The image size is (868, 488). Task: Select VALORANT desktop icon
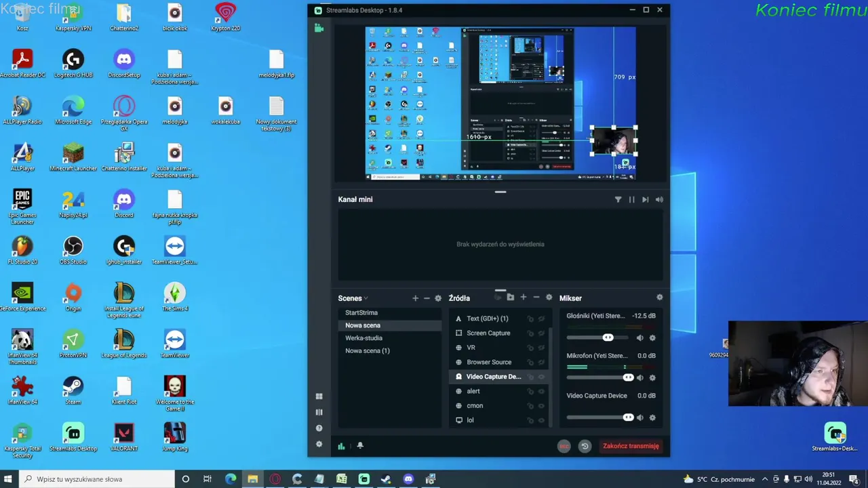coord(124,438)
